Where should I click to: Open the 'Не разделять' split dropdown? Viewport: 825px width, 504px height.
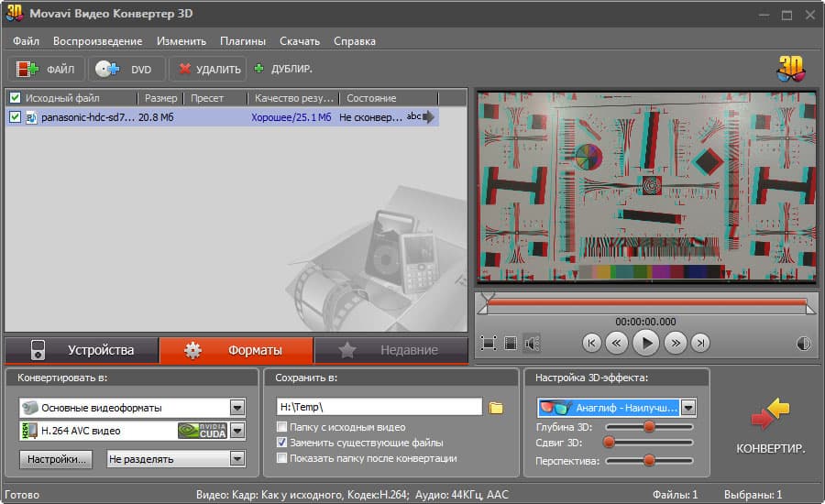click(237, 459)
